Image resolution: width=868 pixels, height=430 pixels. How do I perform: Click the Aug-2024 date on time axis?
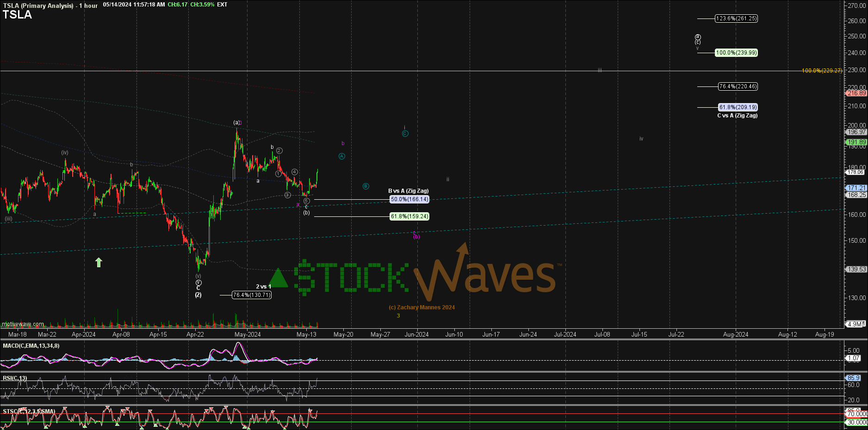736,334
